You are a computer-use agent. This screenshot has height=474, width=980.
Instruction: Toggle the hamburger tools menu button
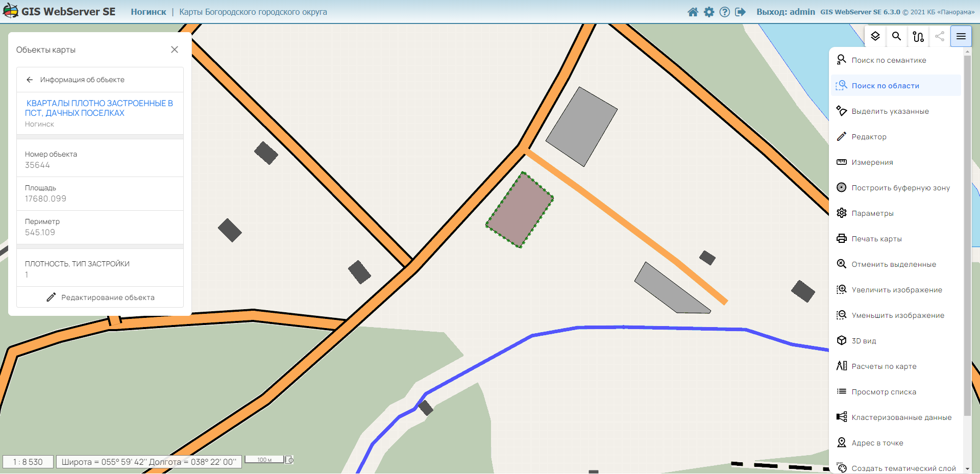[961, 36]
